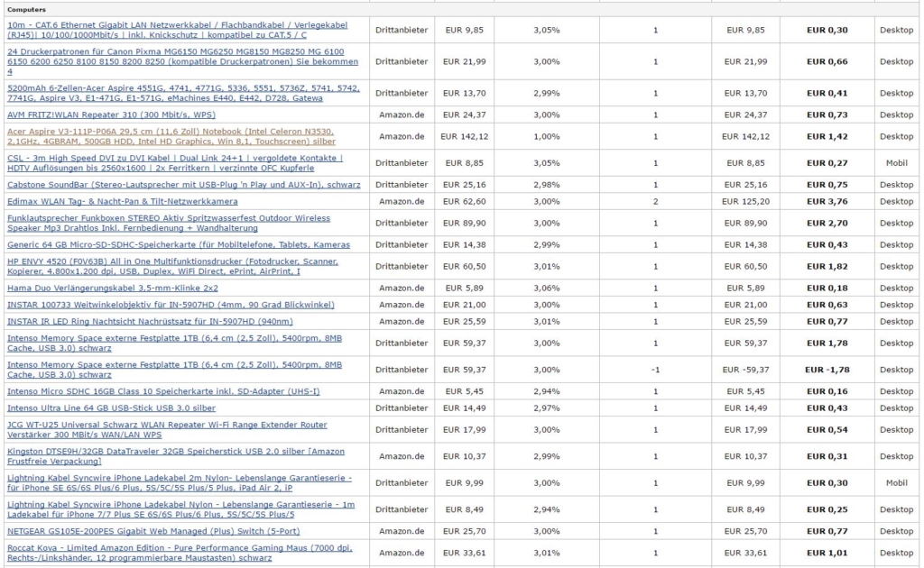Open the 5200mAh 6-Zellen Acer Aspire battery link

[x=182, y=93]
